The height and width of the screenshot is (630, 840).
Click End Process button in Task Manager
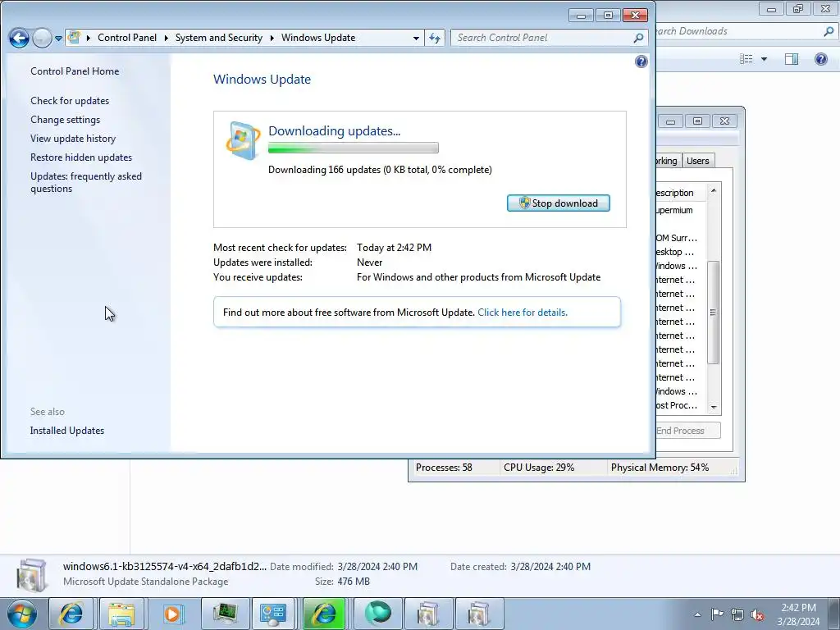[x=688, y=431]
